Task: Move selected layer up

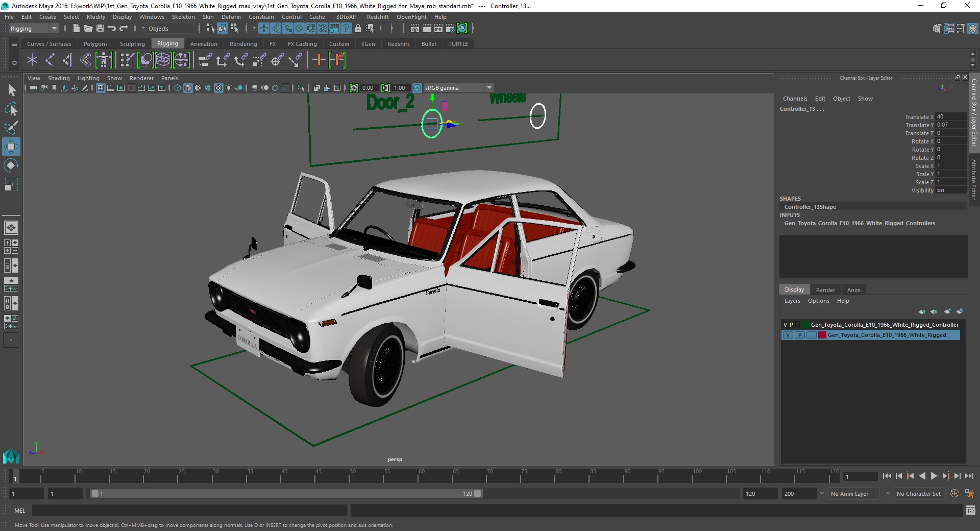Action: [x=922, y=311]
